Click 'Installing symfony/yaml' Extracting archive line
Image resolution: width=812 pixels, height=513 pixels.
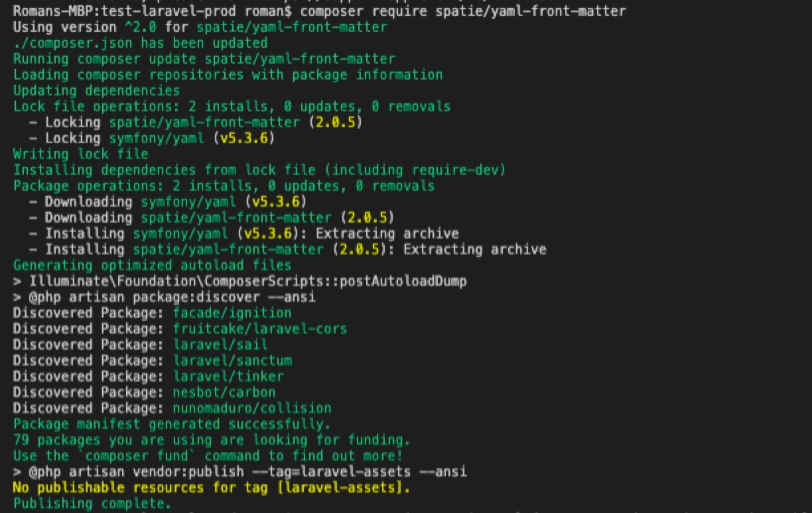coord(244,234)
